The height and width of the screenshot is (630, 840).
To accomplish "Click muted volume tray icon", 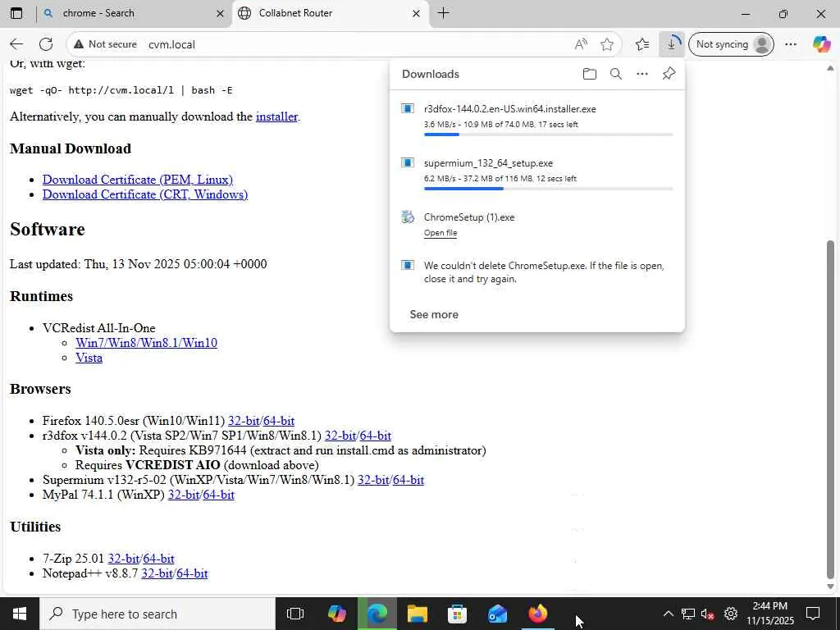I will pyautogui.click(x=708, y=614).
